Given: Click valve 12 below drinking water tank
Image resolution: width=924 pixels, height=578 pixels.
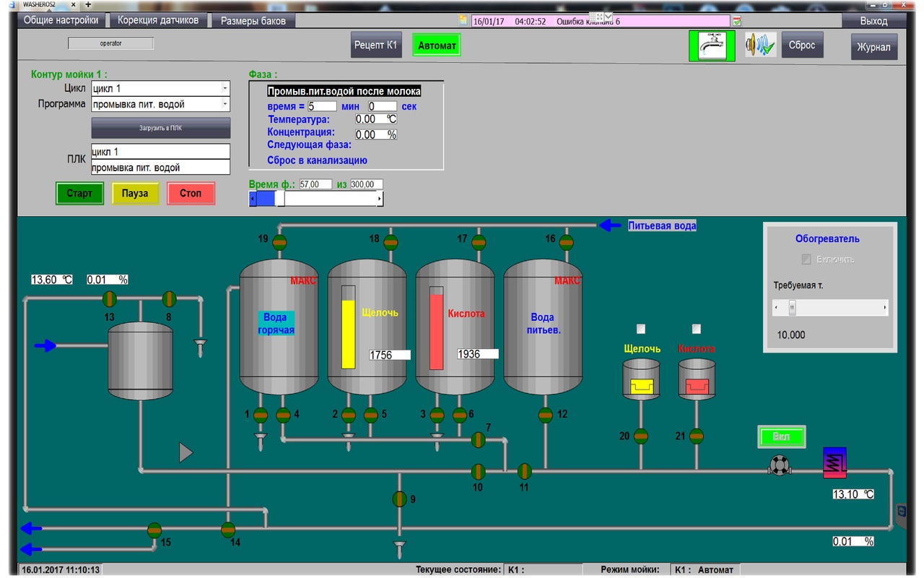Looking at the screenshot, I should tap(546, 415).
